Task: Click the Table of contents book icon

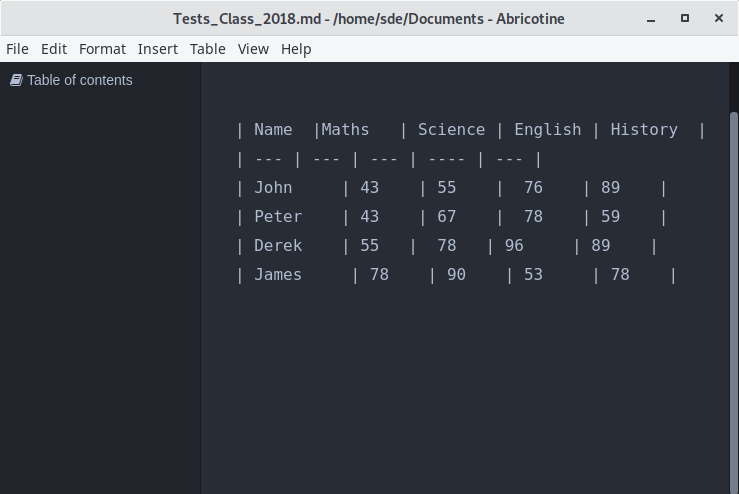Action: [x=16, y=80]
